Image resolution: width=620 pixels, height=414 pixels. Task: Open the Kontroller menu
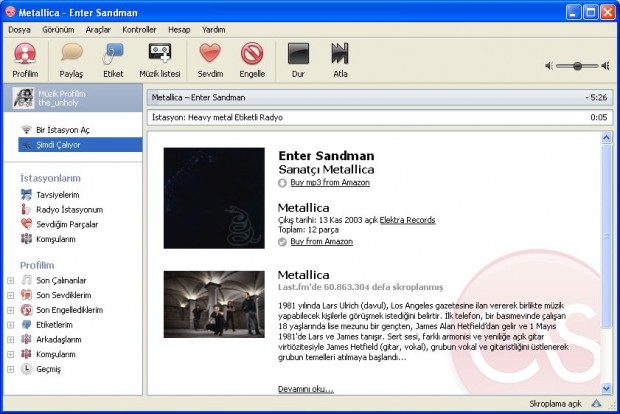[x=139, y=30]
